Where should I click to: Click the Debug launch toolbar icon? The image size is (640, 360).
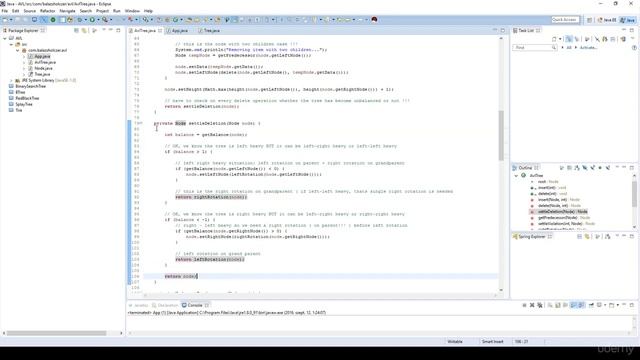(x=80, y=20)
